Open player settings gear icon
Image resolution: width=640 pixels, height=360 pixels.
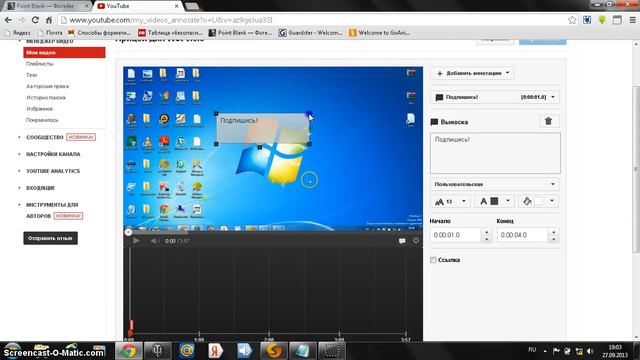point(416,241)
